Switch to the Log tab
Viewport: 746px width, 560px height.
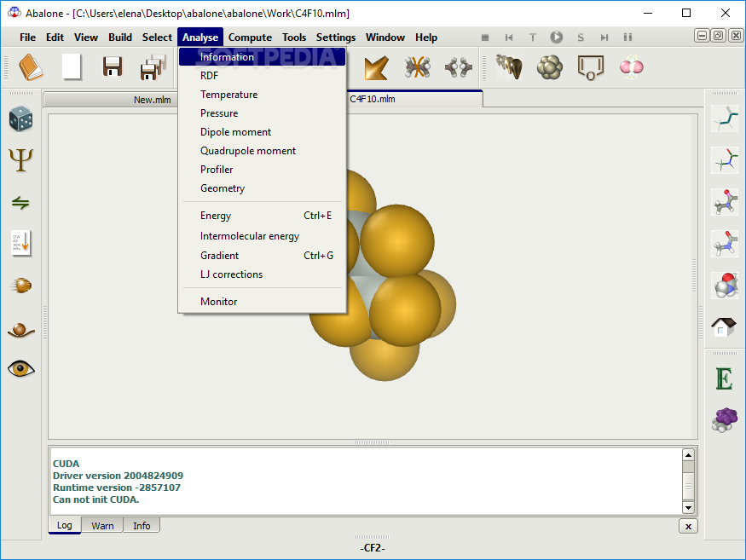[65, 525]
